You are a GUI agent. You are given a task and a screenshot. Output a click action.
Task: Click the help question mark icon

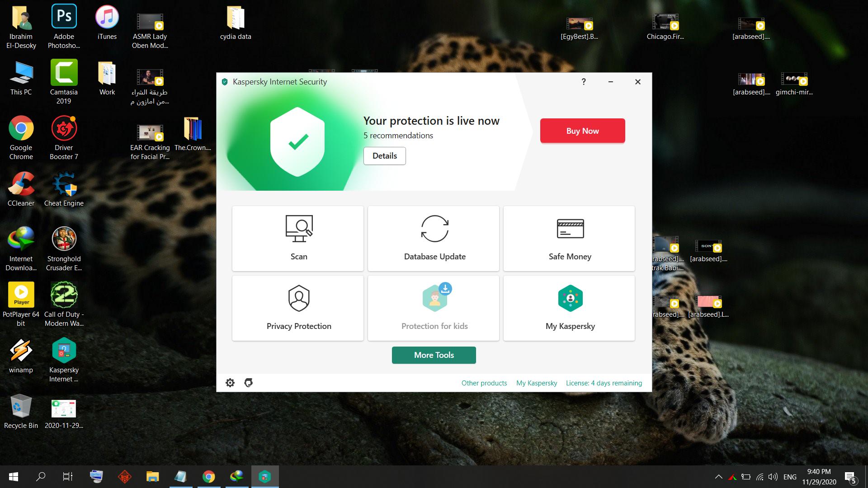[x=584, y=82]
